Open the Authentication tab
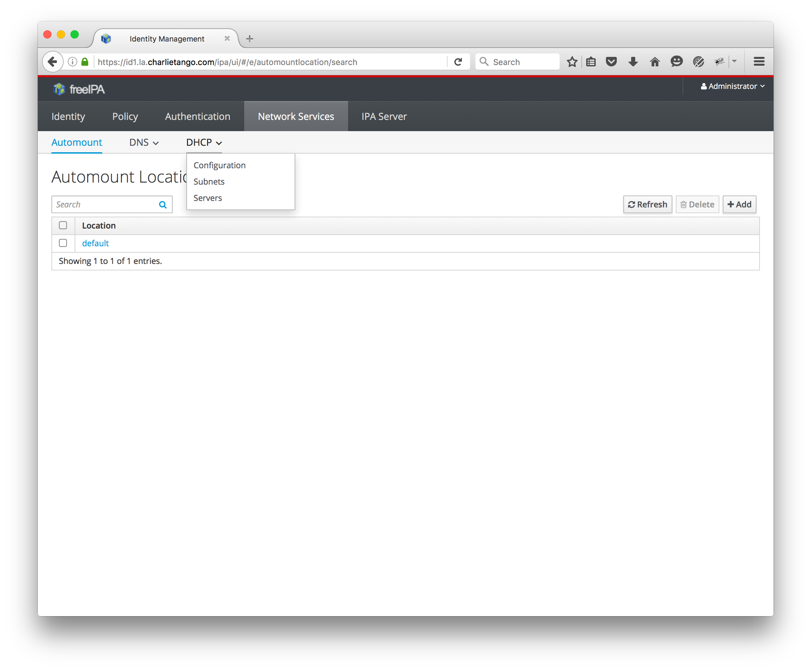The height and width of the screenshot is (671, 812). click(198, 116)
